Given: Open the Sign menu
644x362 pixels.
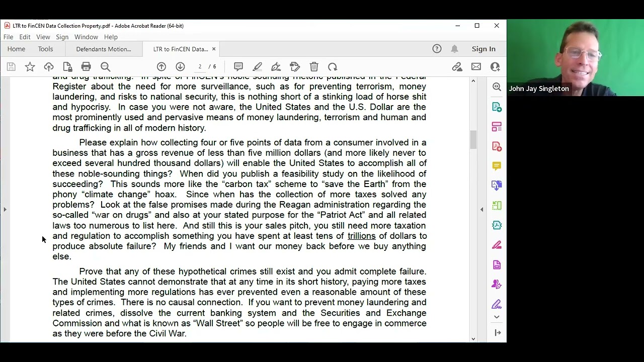Looking at the screenshot, I should pyautogui.click(x=62, y=37).
